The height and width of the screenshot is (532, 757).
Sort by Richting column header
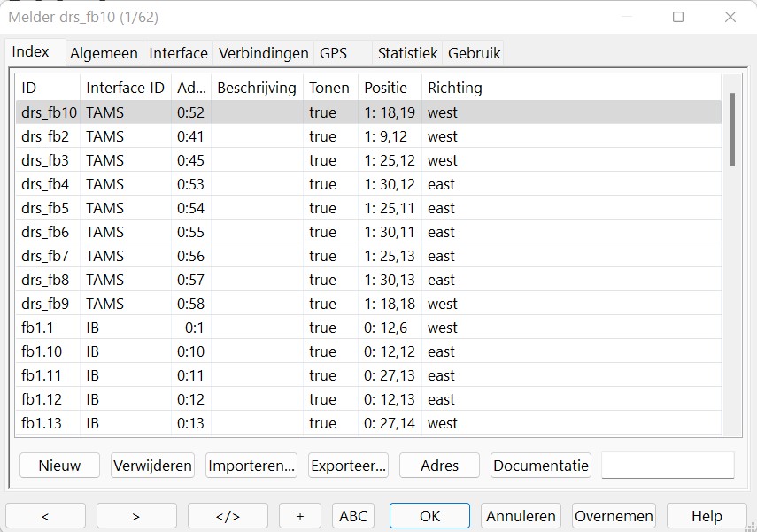pos(454,88)
